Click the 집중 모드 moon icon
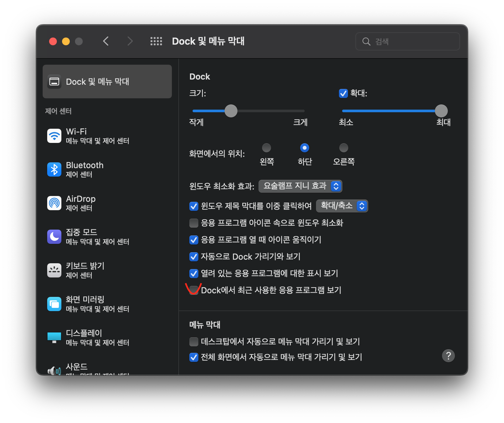The image size is (504, 423). (x=54, y=237)
